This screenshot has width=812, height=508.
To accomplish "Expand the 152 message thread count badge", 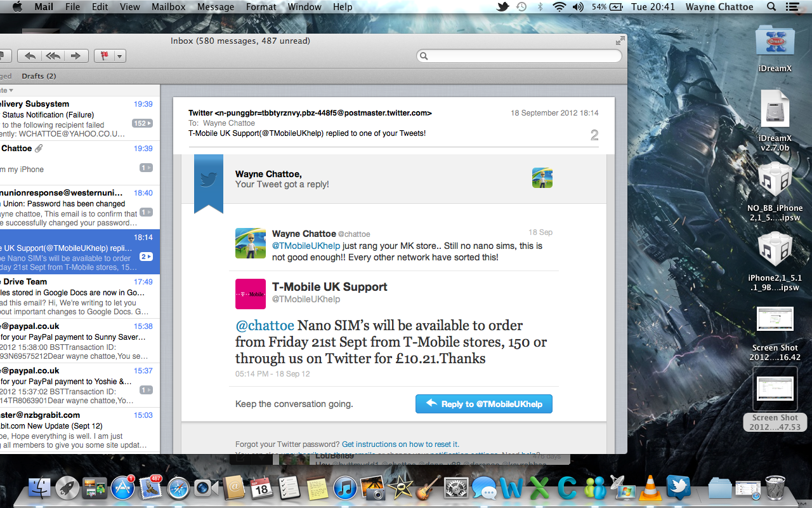I will [x=142, y=123].
